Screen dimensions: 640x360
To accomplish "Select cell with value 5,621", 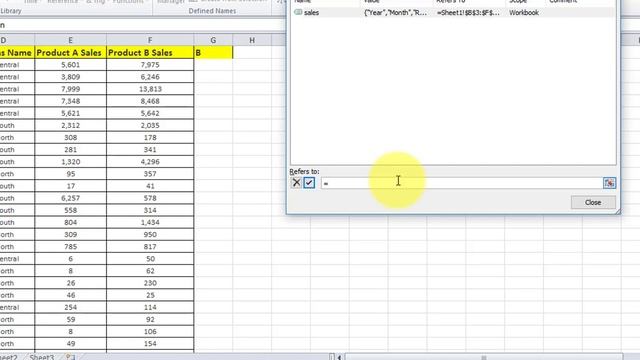I will click(70, 113).
